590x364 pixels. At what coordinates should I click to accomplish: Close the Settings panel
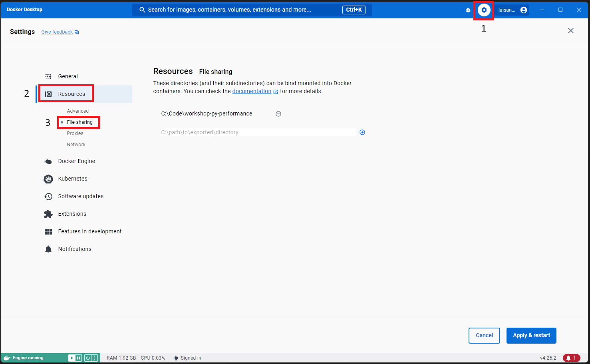point(571,31)
